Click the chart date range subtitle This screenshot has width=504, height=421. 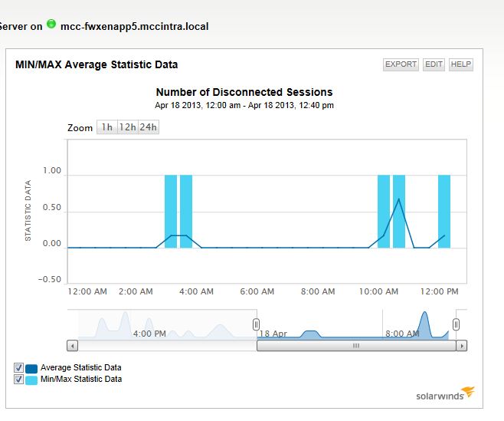244,105
